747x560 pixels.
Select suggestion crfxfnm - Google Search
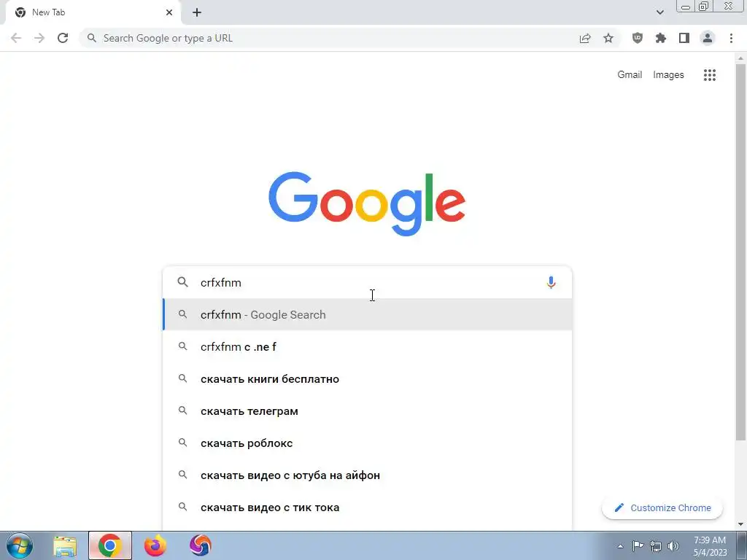point(368,314)
